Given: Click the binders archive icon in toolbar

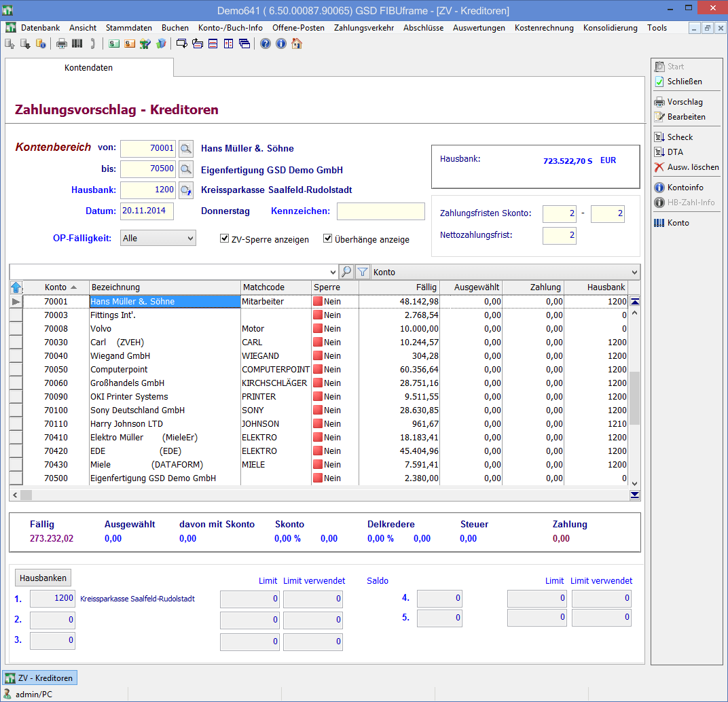Looking at the screenshot, I should pos(77,44).
